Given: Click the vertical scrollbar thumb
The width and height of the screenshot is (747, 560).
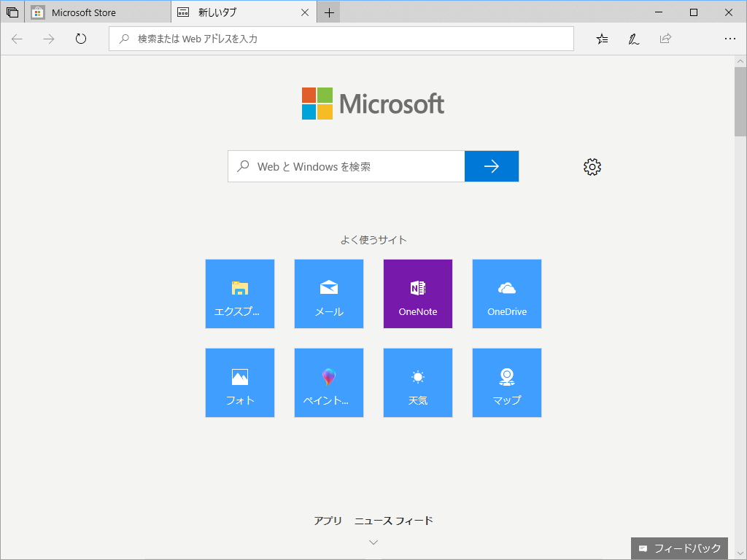Looking at the screenshot, I should click(x=740, y=101).
